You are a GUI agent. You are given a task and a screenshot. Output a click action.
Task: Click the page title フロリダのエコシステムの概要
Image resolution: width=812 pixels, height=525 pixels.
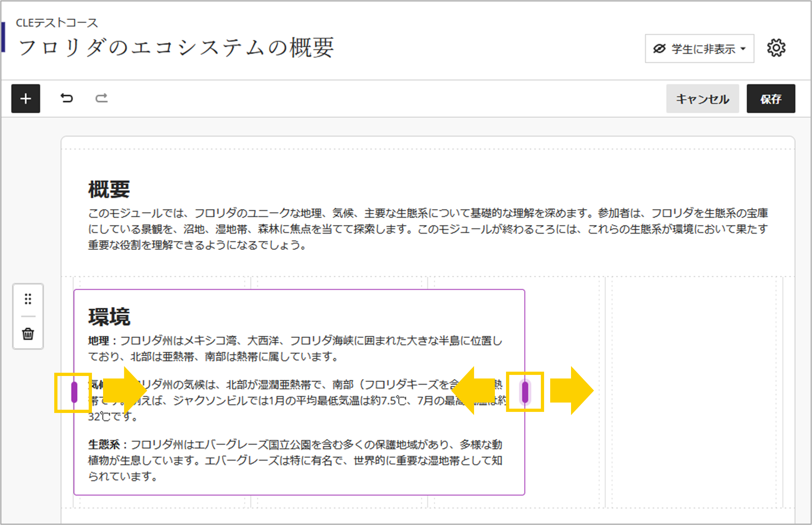176,48
